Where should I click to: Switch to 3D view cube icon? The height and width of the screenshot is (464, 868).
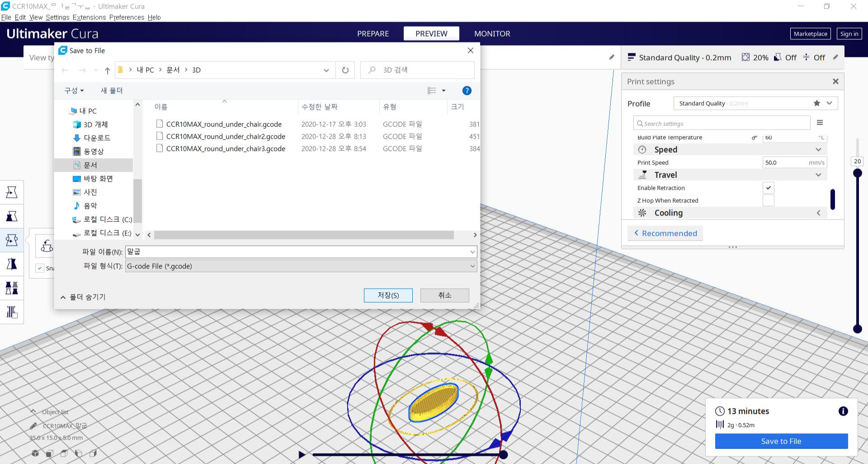click(35, 453)
